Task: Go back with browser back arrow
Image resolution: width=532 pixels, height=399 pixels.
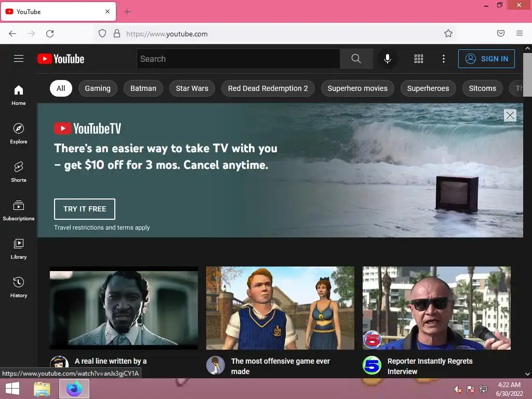Action: tap(12, 34)
